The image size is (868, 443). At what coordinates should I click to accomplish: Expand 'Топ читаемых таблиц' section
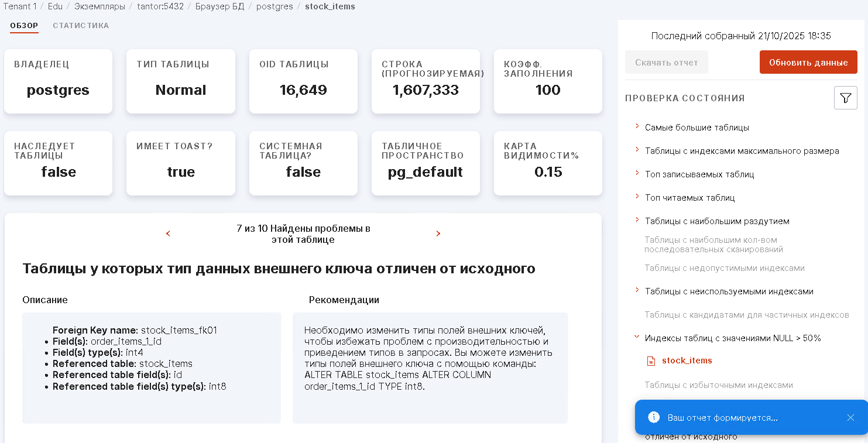point(637,197)
